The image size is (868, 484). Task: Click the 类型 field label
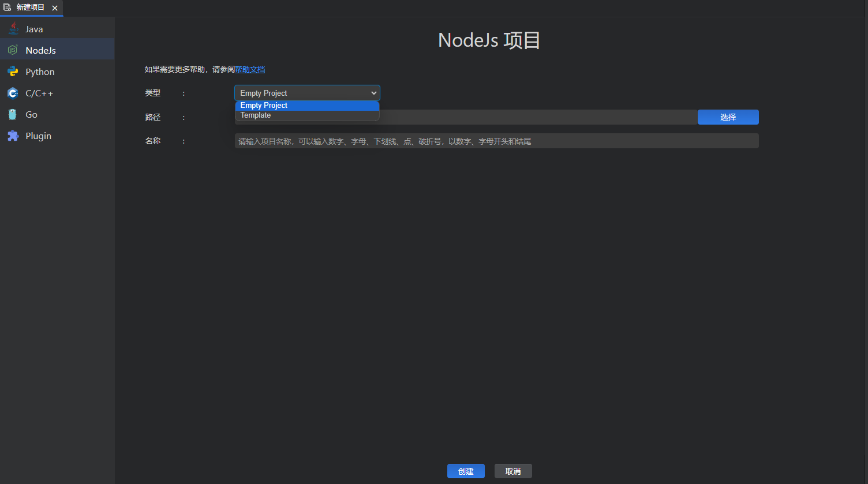coord(153,93)
